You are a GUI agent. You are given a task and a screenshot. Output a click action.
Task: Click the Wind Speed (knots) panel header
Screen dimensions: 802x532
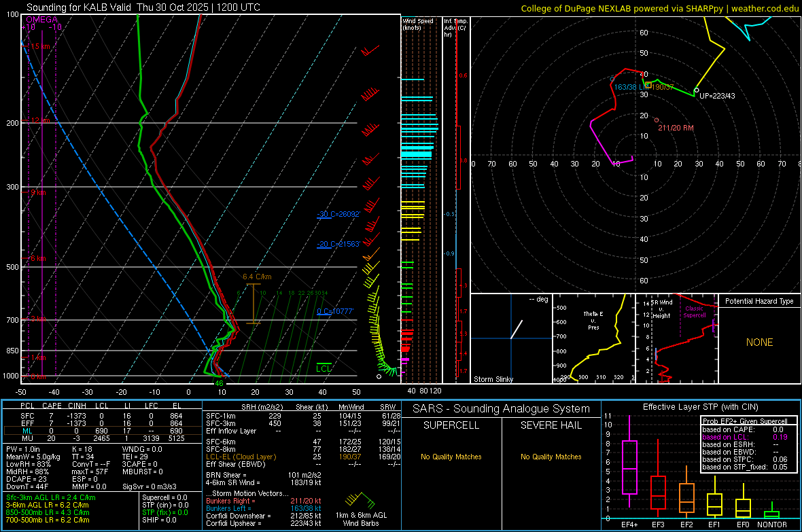(x=418, y=24)
